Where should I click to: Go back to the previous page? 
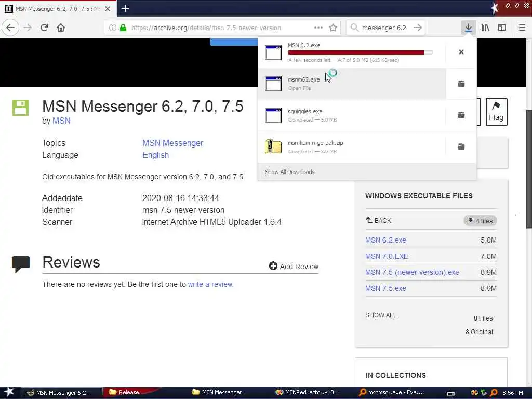(x=10, y=28)
